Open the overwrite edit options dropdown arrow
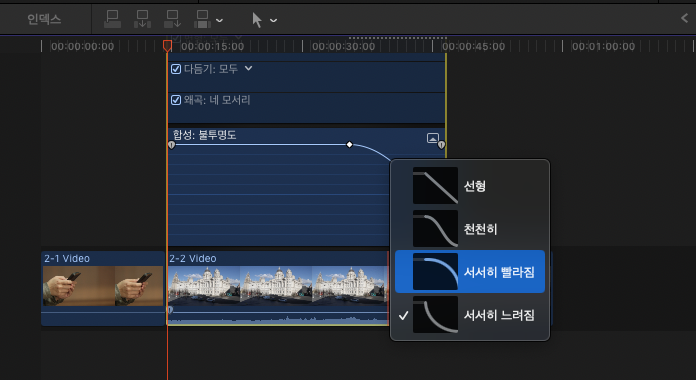Image resolution: width=696 pixels, height=380 pixels. tap(219, 20)
